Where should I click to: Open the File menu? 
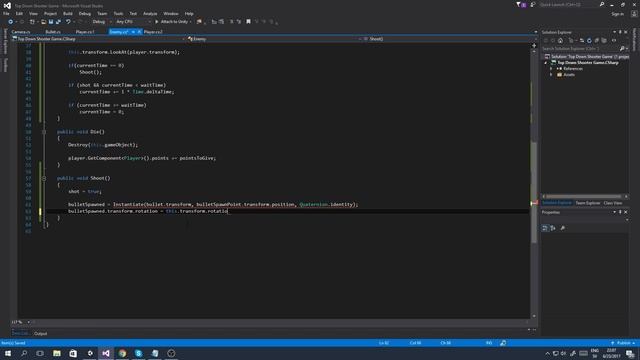point(6,14)
